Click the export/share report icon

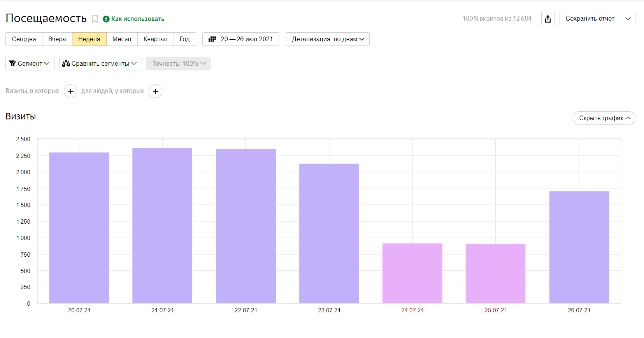[x=548, y=19]
